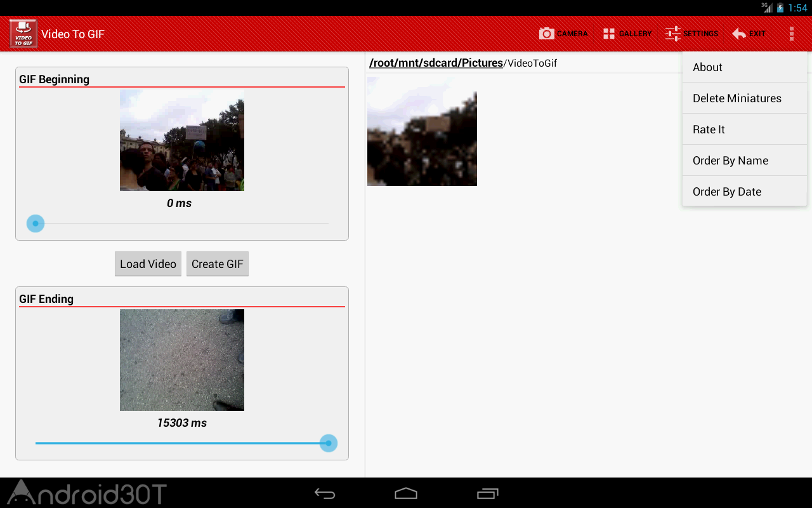Select About from the overflow menu
The height and width of the screenshot is (508, 812).
(745, 67)
